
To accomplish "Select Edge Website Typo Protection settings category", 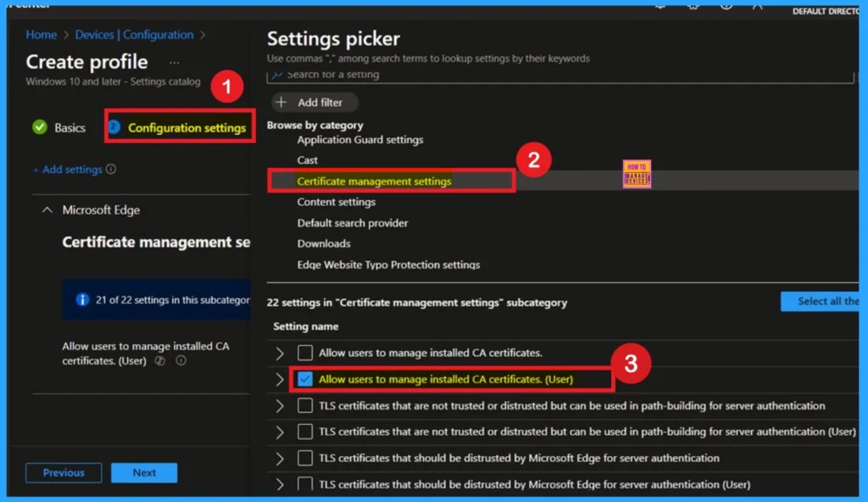I will coord(388,265).
